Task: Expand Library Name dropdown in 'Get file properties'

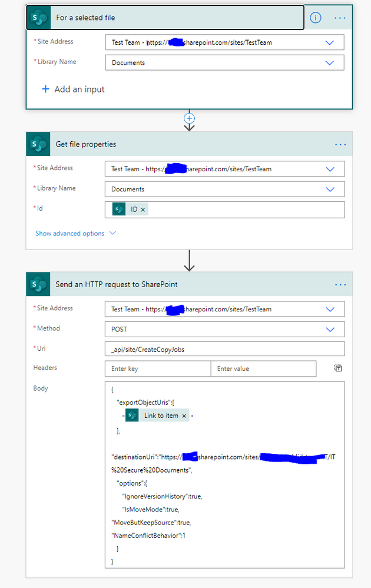Action: point(330,190)
